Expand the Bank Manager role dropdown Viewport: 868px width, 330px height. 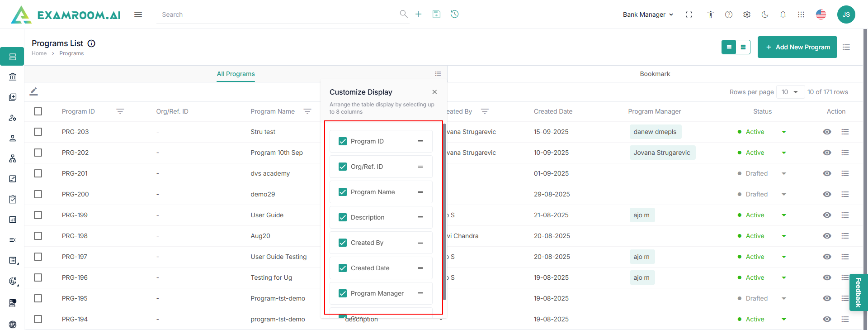point(648,14)
